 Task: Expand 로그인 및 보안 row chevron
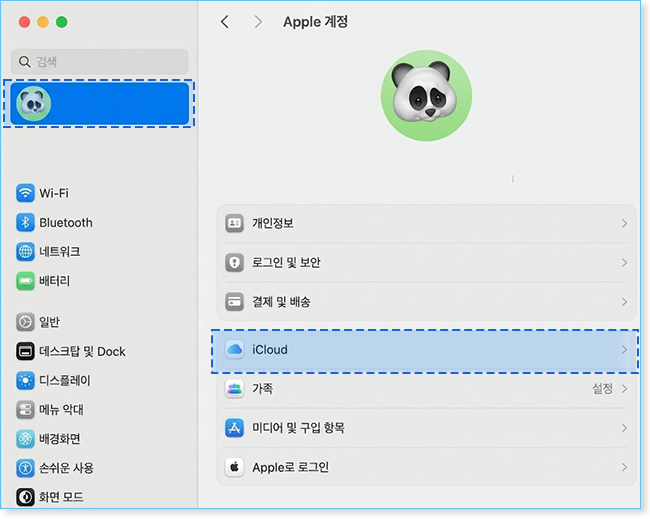pyautogui.click(x=624, y=262)
